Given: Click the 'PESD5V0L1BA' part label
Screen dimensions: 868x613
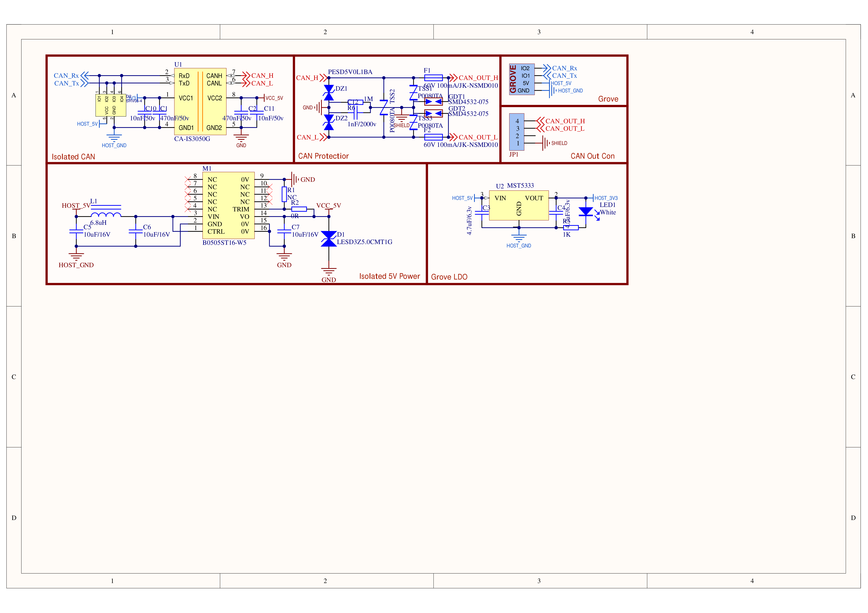Looking at the screenshot, I should [x=350, y=72].
